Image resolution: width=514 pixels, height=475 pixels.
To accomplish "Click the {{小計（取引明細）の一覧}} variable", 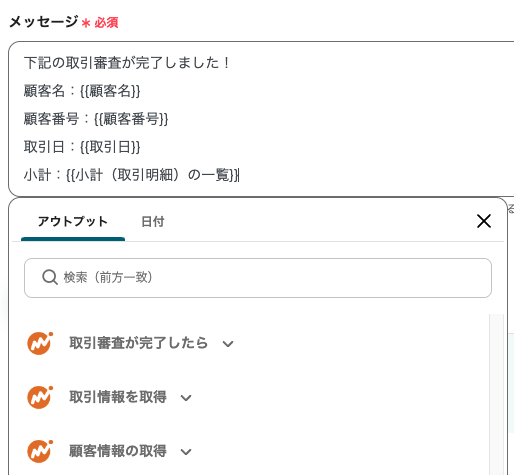I will [x=152, y=175].
